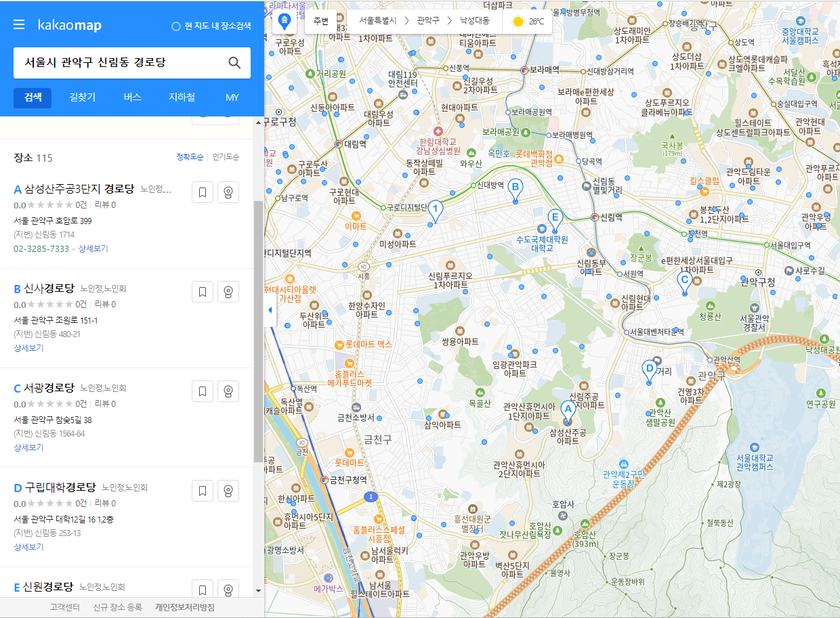Bookmark 신원경로당
This screenshot has width=840, height=618.
pos(203,589)
